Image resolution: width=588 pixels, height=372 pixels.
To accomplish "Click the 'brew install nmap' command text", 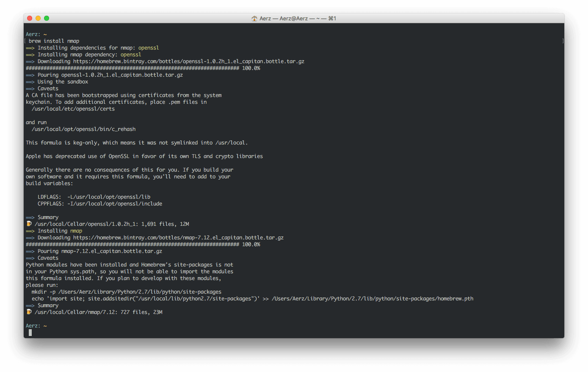I will point(54,41).
